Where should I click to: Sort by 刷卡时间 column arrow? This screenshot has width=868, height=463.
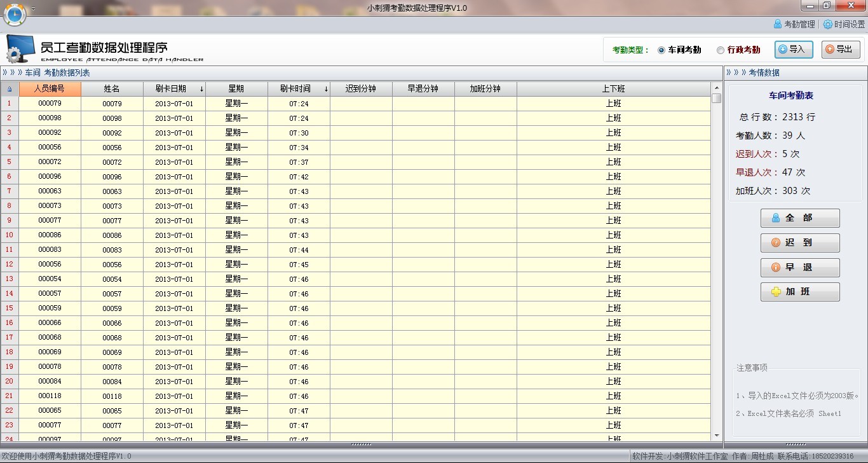326,89
